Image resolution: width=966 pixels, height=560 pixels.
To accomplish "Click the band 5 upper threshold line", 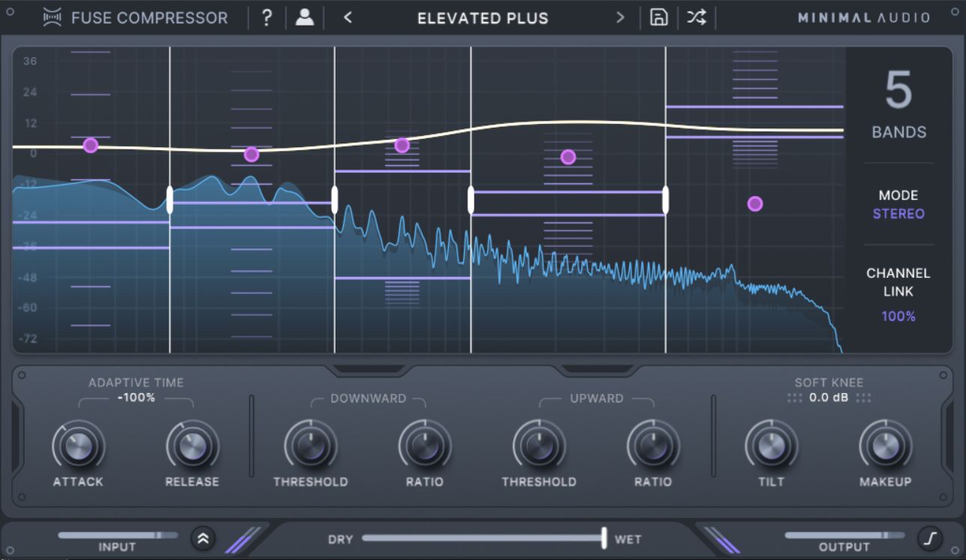I will tap(754, 107).
